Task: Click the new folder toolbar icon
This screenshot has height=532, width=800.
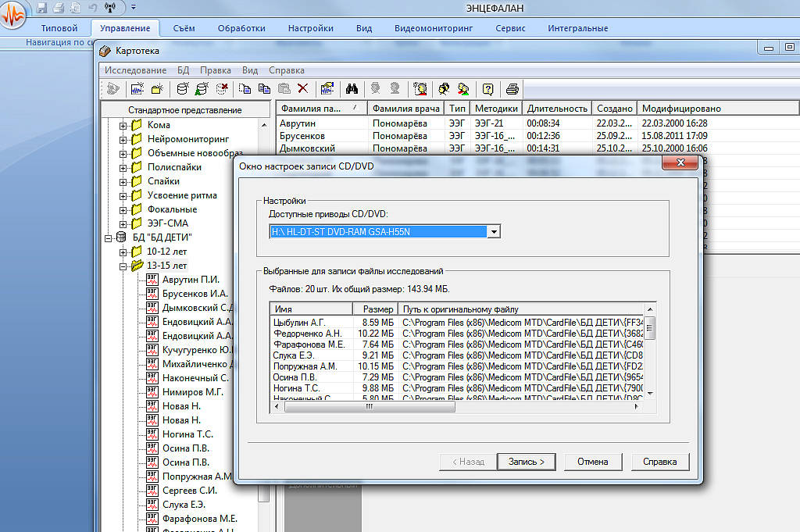Action: pos(157,89)
